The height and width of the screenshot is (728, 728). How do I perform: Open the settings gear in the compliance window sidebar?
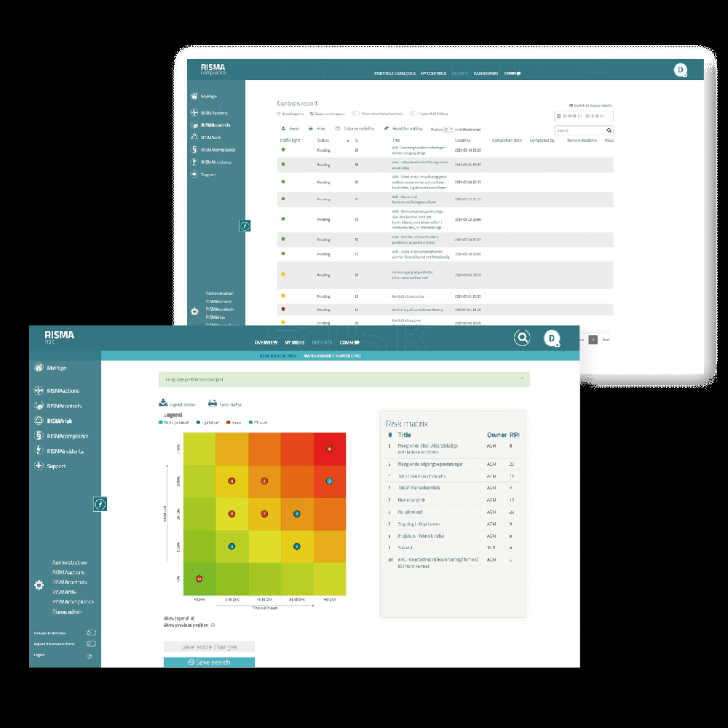[x=194, y=312]
